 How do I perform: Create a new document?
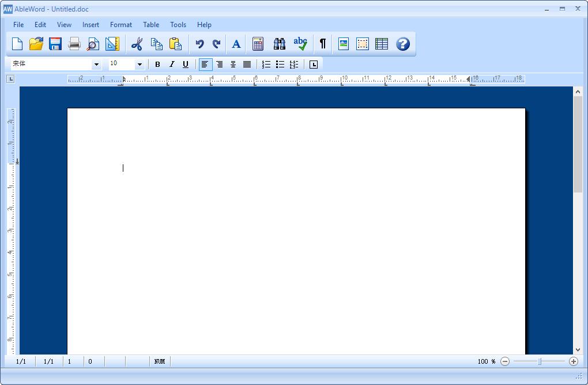[17, 44]
